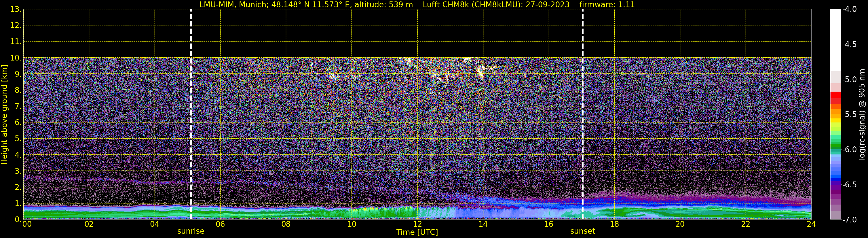Click the '27-09-2023' date in the title
868x238 pixels.
tap(548, 5)
